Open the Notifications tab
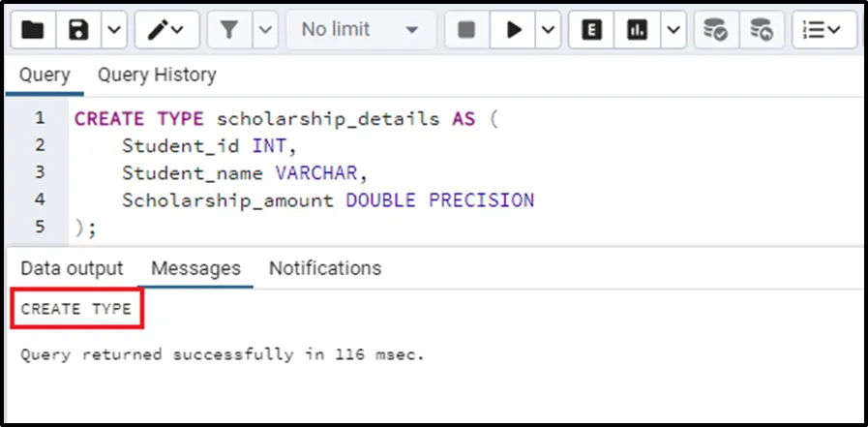Viewport: 868px width, 427px height. [x=325, y=268]
